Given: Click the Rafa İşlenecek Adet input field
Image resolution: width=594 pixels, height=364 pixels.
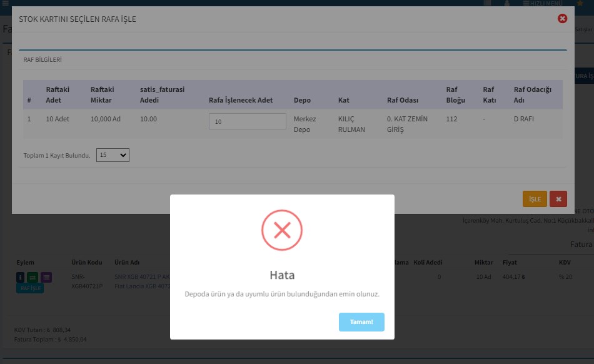Looking at the screenshot, I should coord(247,122).
